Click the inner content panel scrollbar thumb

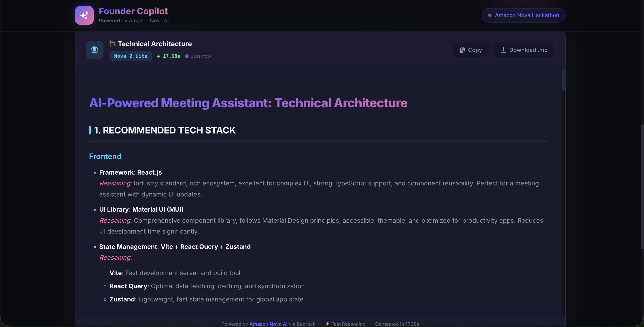coord(563,80)
